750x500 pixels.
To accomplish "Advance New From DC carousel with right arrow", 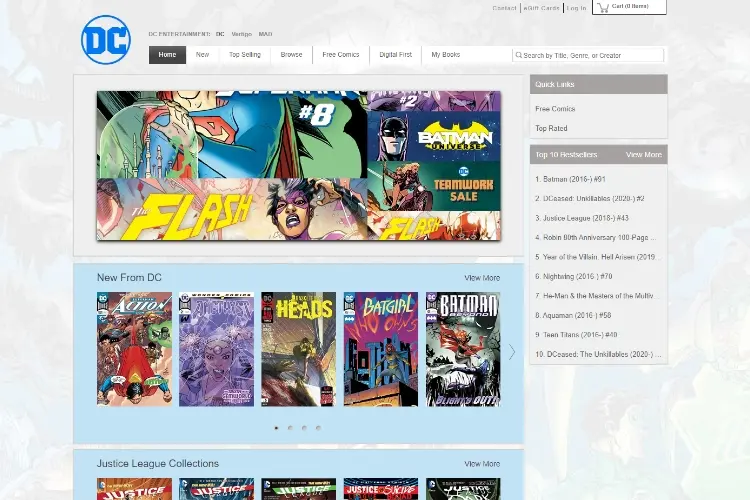I will point(512,352).
